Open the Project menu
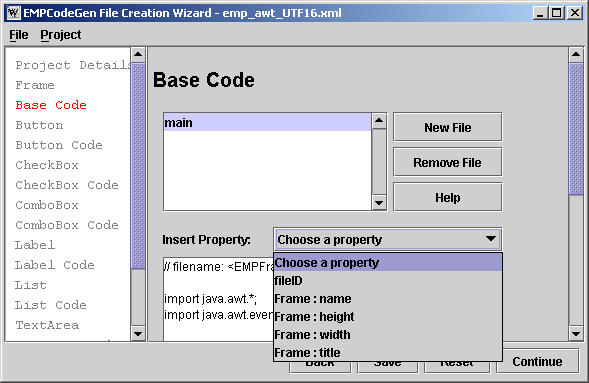The width and height of the screenshot is (589, 383). pos(60,35)
